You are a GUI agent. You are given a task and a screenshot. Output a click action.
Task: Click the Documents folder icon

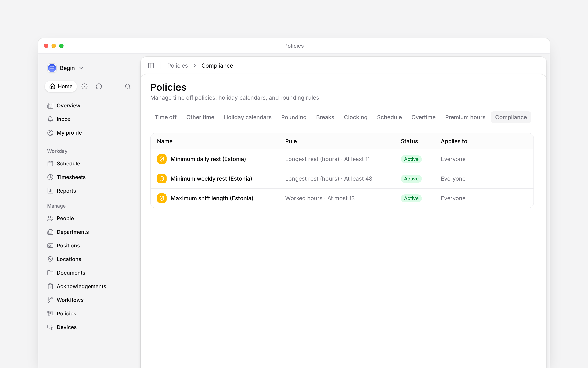(x=50, y=273)
